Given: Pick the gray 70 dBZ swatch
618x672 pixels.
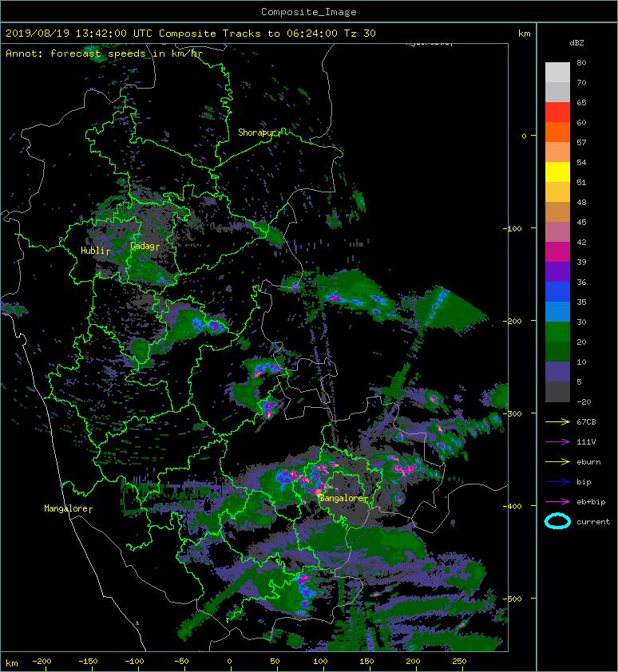Looking at the screenshot, I should pos(557,92).
